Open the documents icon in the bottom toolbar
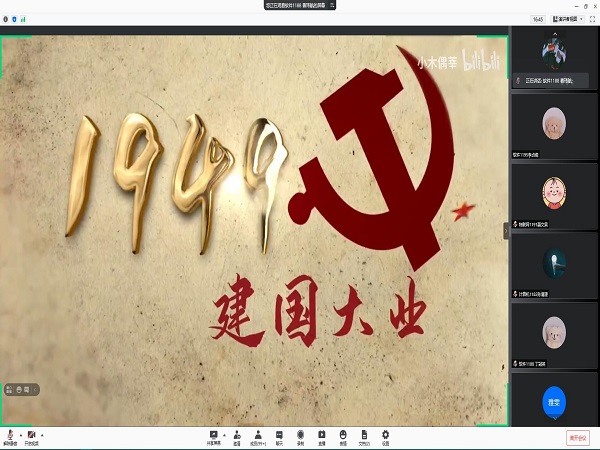The image size is (600, 450). (x=364, y=435)
